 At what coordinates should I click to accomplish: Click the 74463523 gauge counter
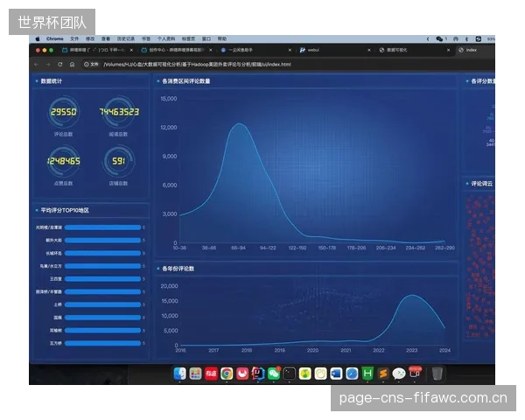[118, 112]
